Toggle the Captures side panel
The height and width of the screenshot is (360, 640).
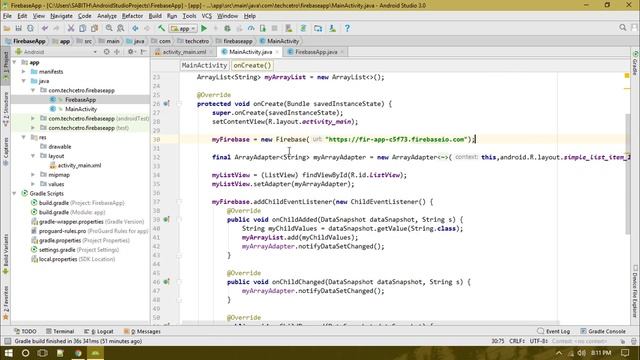point(6,151)
